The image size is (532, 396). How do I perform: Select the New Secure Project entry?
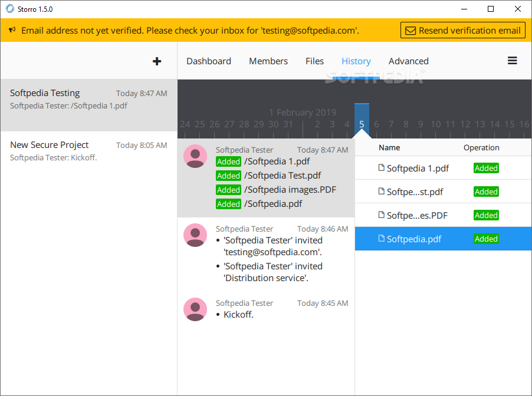coord(89,157)
